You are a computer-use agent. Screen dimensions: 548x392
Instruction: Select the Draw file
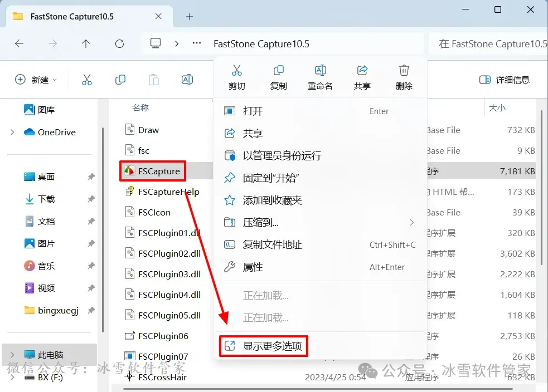pos(142,130)
